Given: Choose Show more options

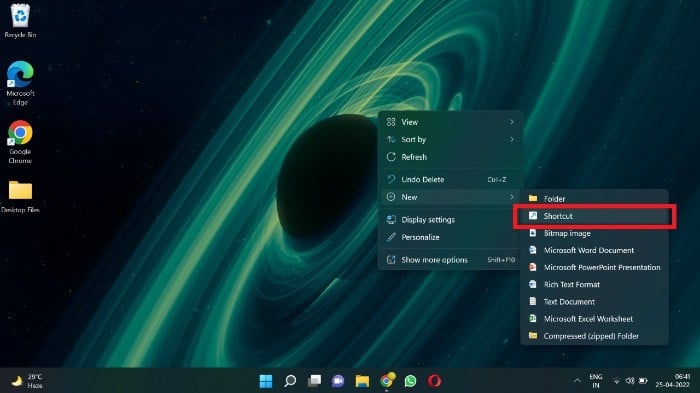Looking at the screenshot, I should 450,260.
